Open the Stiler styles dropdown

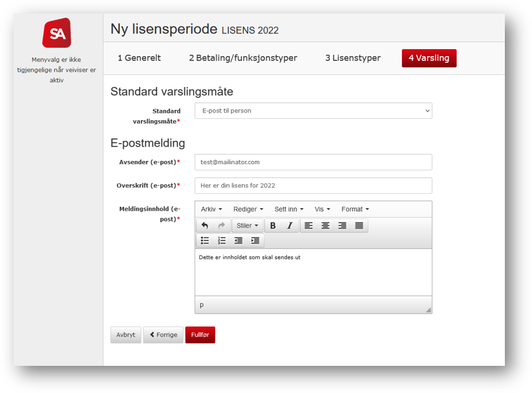[248, 226]
